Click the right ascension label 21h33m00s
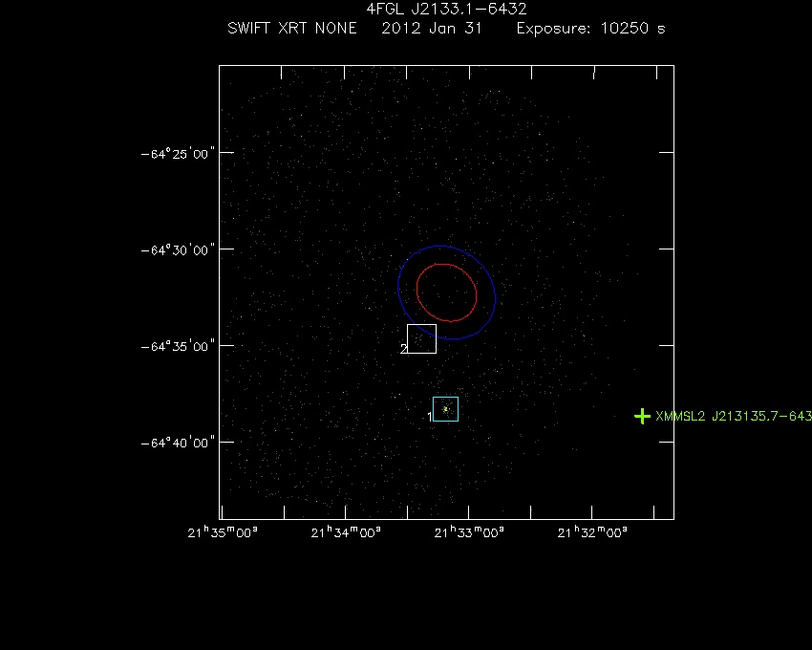Viewport: 812px width, 650px height. point(469,532)
